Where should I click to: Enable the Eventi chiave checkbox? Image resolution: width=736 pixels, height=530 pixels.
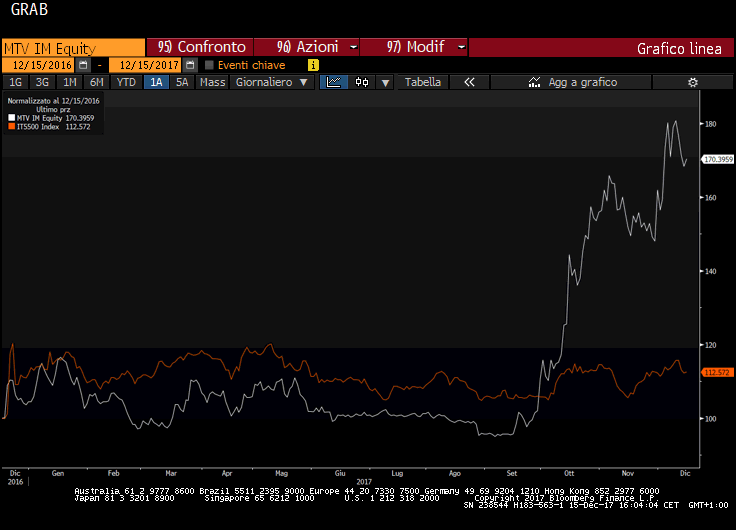tap(209, 65)
